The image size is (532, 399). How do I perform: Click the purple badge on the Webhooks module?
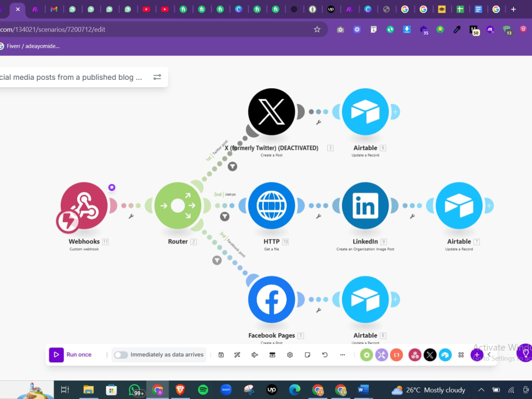point(112,187)
